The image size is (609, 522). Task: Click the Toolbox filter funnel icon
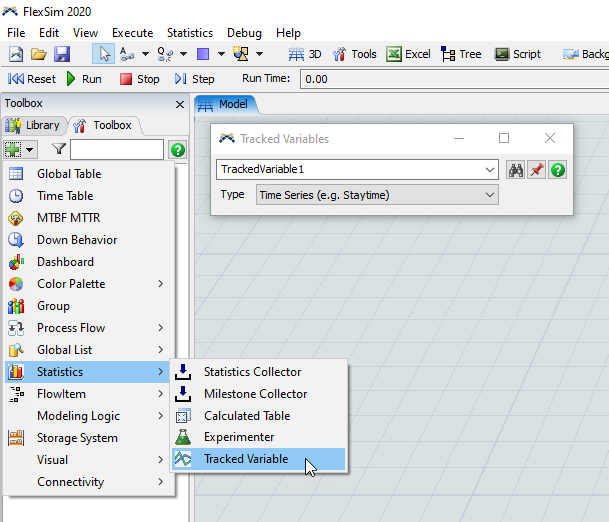pos(59,149)
